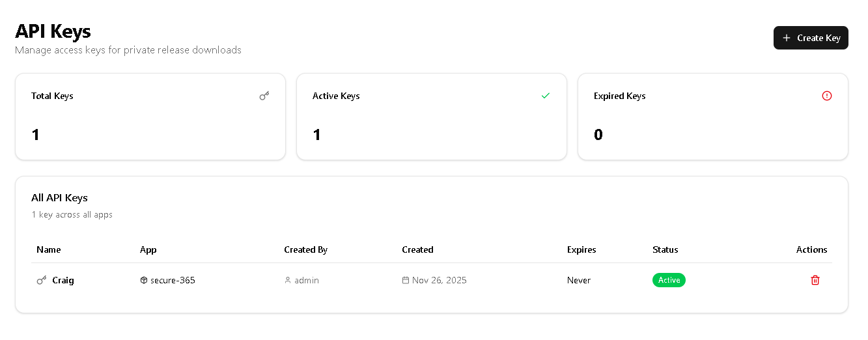Click the key icon beside Craig
This screenshot has width=868, height=340.
(x=42, y=280)
